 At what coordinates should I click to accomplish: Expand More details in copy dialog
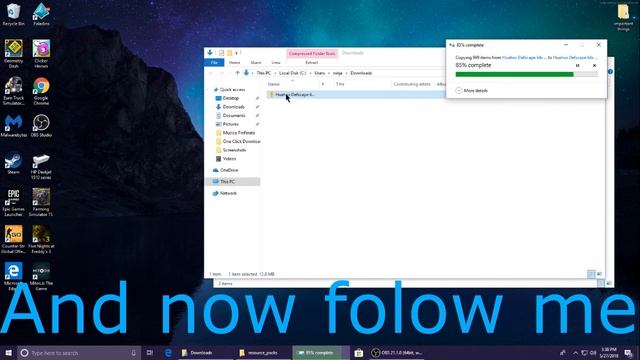471,91
